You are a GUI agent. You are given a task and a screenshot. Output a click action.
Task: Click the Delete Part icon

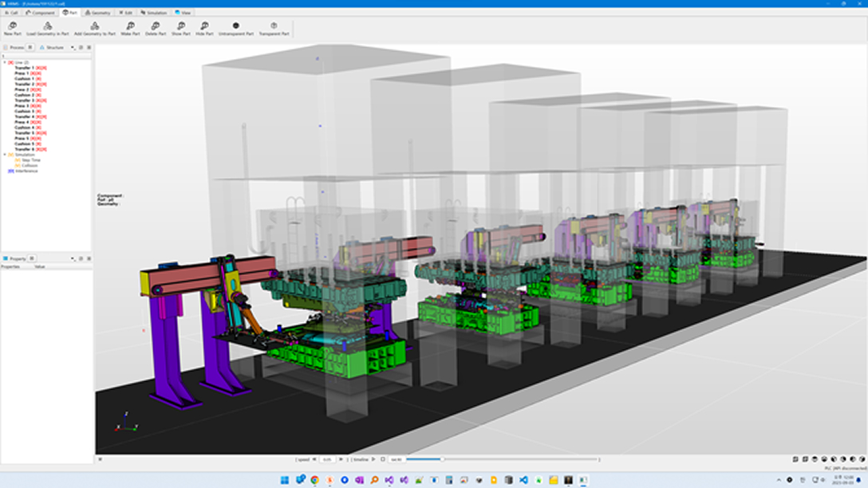156,27
